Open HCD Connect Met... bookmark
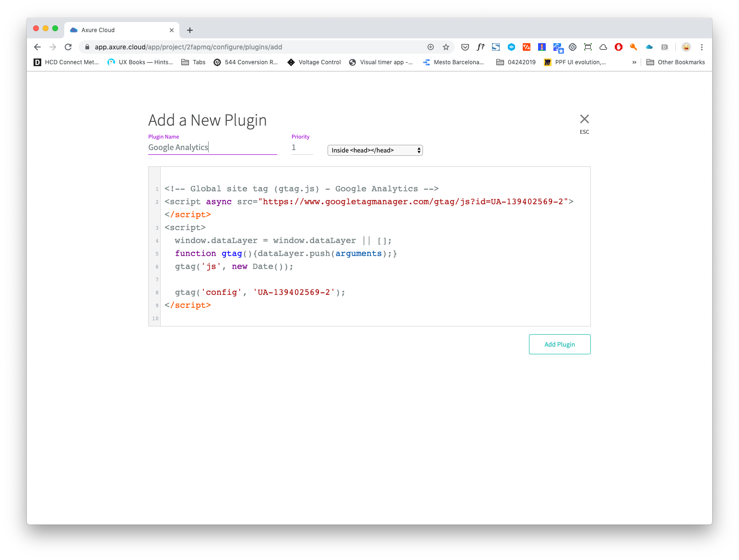Screen dimensions: 739x560 click(x=66, y=62)
